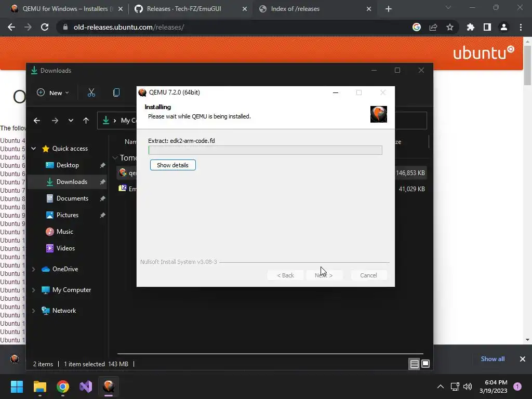This screenshot has width=532, height=399.
Task: Open Pictures in Quick access
Action: pyautogui.click(x=67, y=215)
